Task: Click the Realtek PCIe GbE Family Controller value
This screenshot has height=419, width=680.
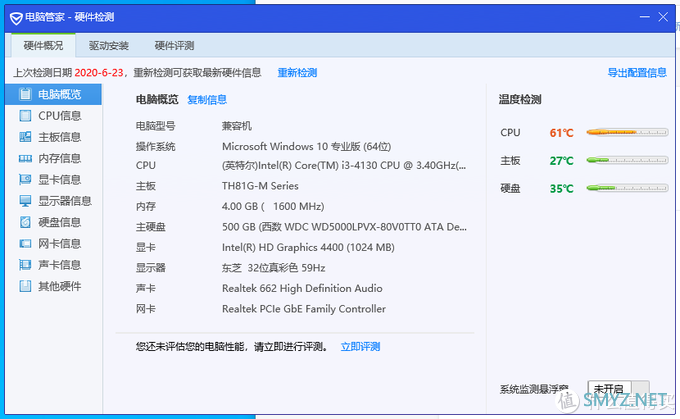Action: tap(304, 309)
